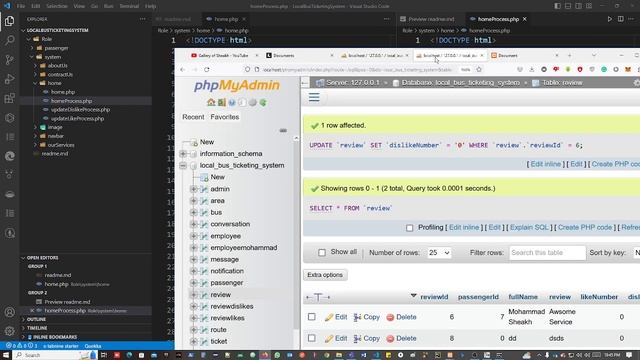Open reviewdislikes table in navigation
640x360 pixels.
click(232, 307)
